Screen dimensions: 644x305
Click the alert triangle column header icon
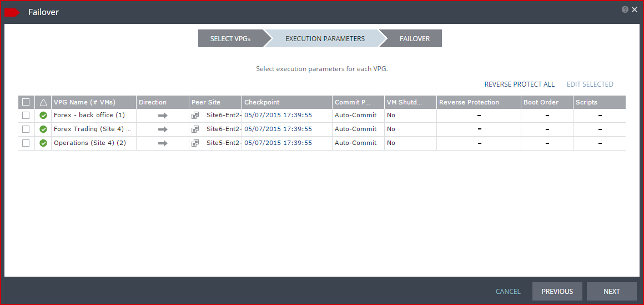coord(43,102)
